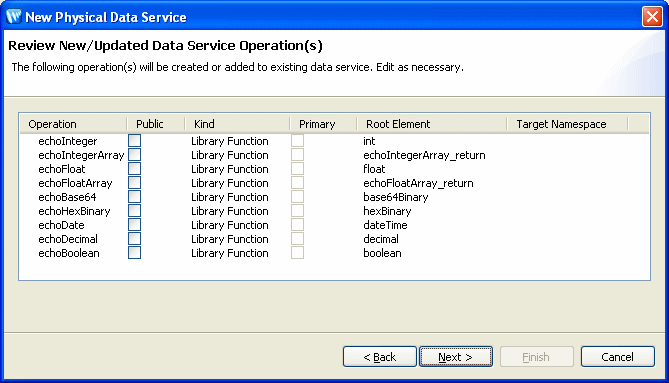Click the 'int' root element cell
Screen dimensions: 669x383
click(369, 141)
